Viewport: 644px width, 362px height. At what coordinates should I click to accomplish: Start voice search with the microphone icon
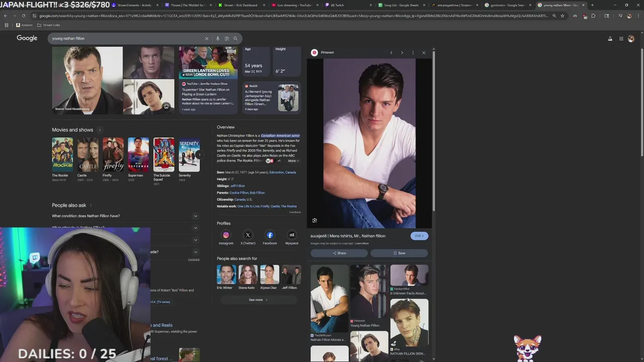[217, 38]
